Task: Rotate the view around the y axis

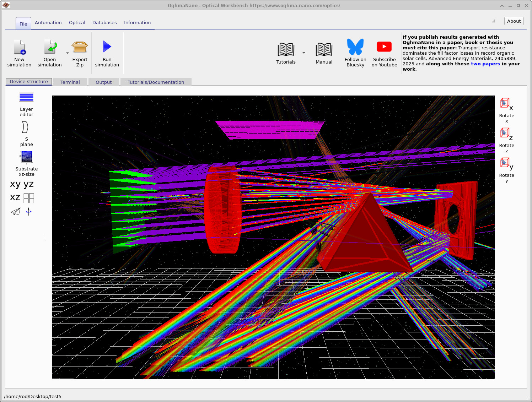Action: (505, 163)
